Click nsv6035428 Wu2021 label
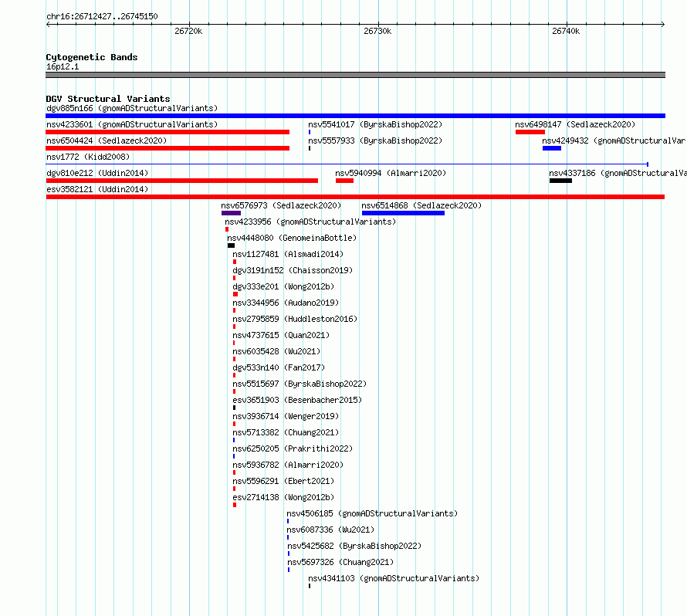 point(276,351)
